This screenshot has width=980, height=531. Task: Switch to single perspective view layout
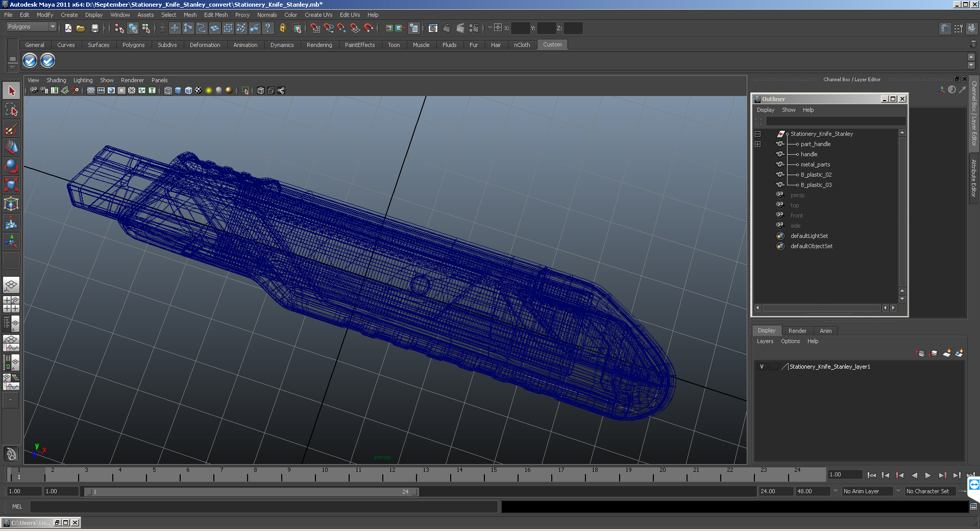[x=11, y=285]
